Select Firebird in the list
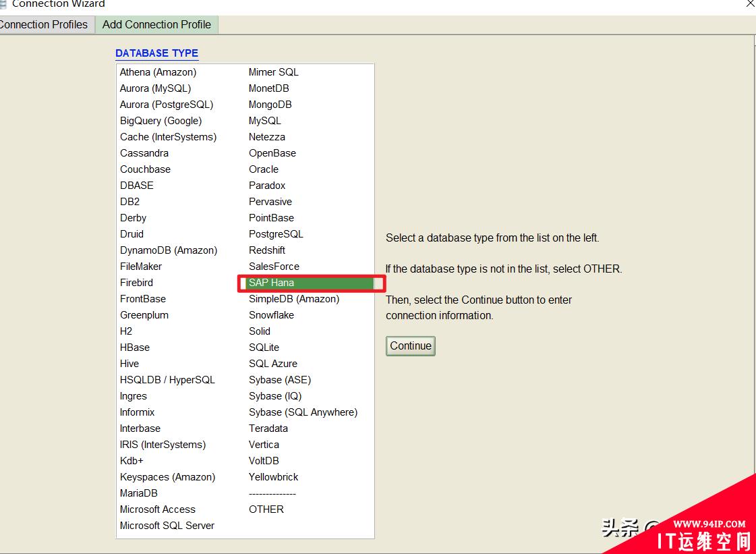The height and width of the screenshot is (554, 756). 136,283
